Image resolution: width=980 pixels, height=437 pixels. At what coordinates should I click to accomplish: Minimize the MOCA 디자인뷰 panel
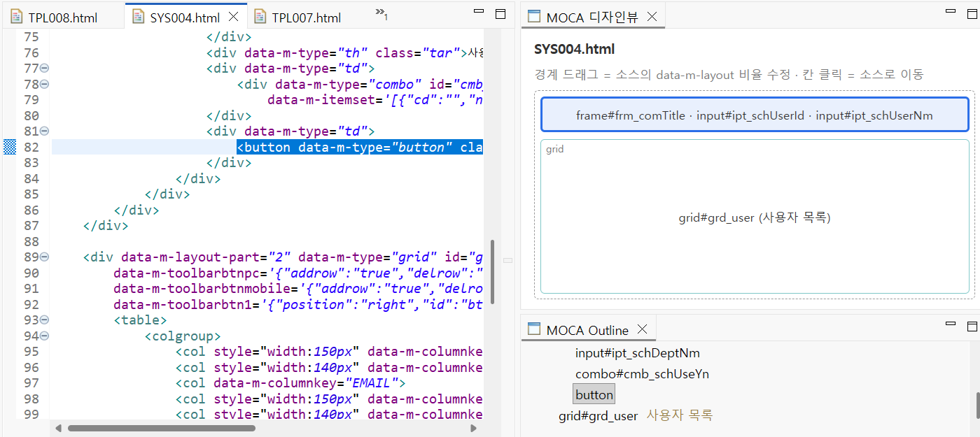(951, 11)
